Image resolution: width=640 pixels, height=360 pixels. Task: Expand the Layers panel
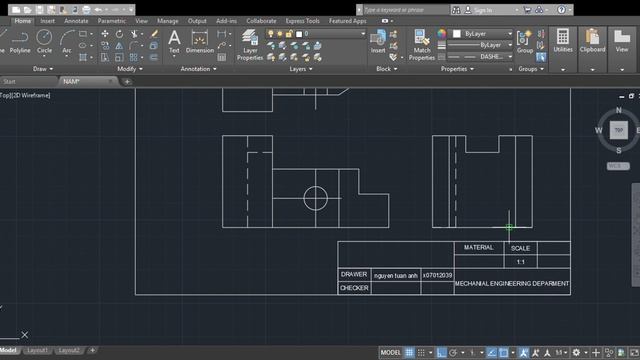point(301,69)
